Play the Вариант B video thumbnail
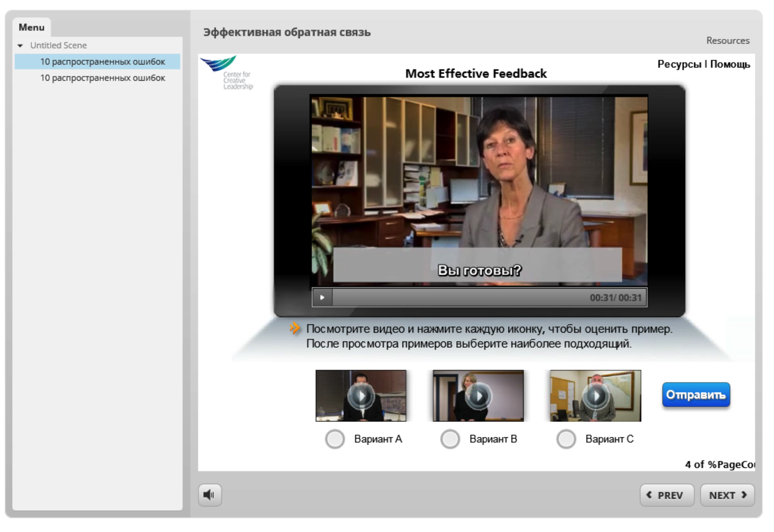 [x=478, y=396]
